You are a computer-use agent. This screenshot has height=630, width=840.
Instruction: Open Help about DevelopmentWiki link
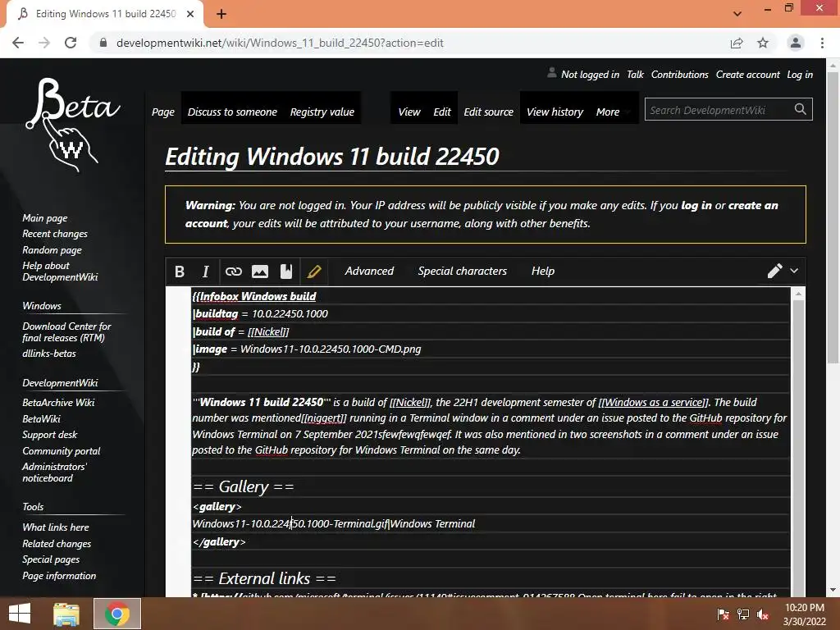click(x=60, y=271)
